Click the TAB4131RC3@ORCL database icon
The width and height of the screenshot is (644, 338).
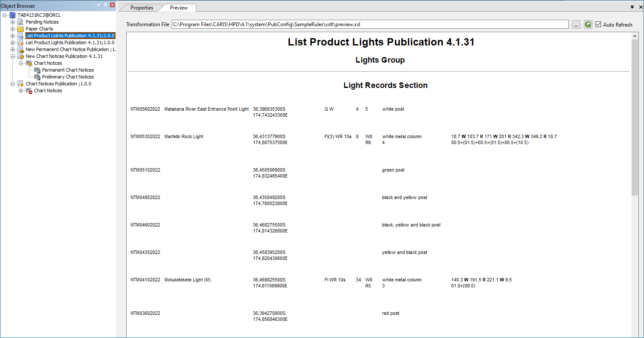12,15
